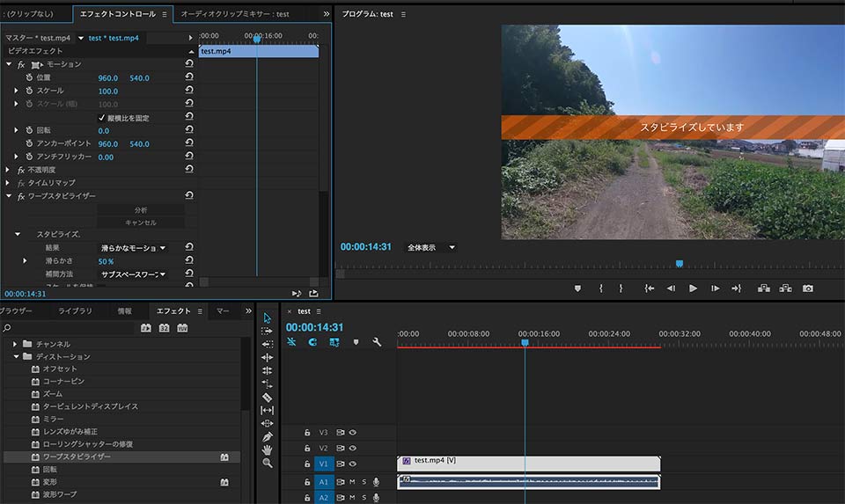Toggle V2 track output eye

click(x=353, y=448)
